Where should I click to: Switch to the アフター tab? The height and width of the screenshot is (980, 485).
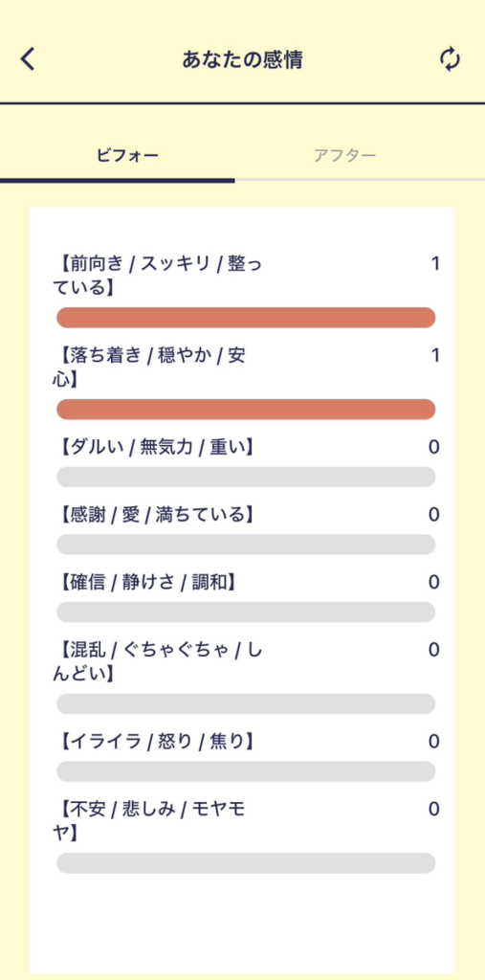(x=345, y=156)
